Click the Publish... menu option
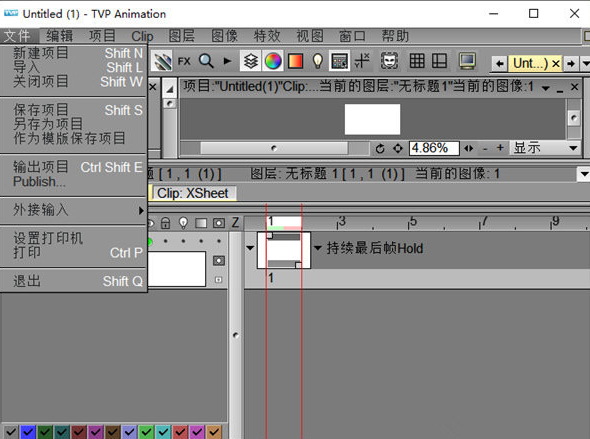The width and height of the screenshot is (590, 439). coord(74,182)
